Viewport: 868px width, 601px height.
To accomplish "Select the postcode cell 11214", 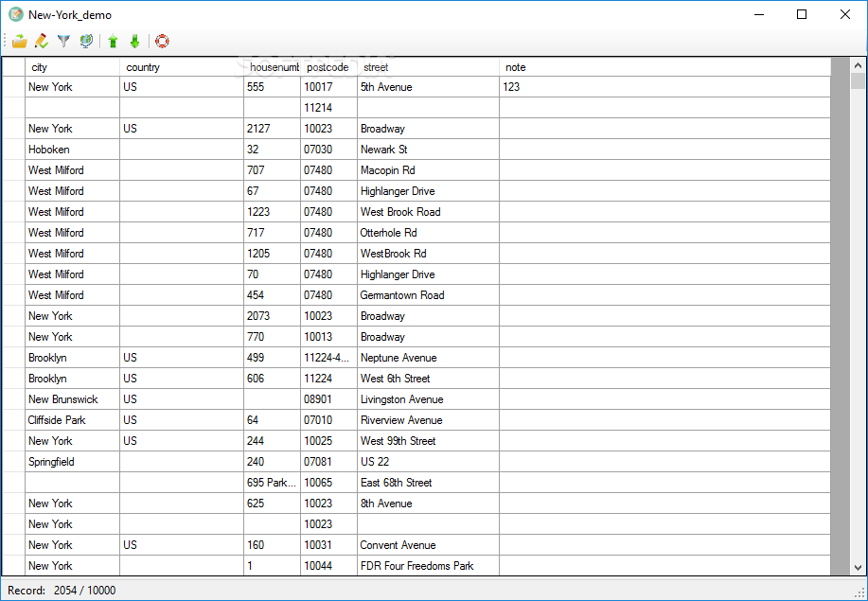I will [328, 108].
